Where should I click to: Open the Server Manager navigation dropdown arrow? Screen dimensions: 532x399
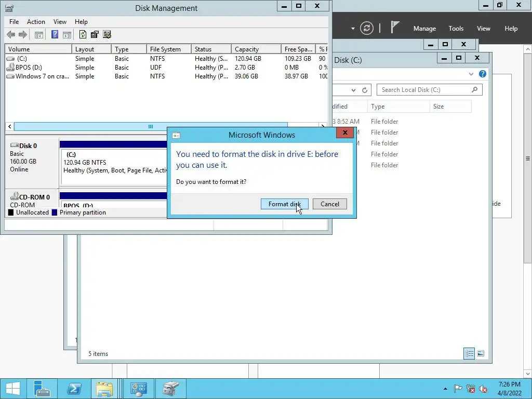[x=353, y=28]
